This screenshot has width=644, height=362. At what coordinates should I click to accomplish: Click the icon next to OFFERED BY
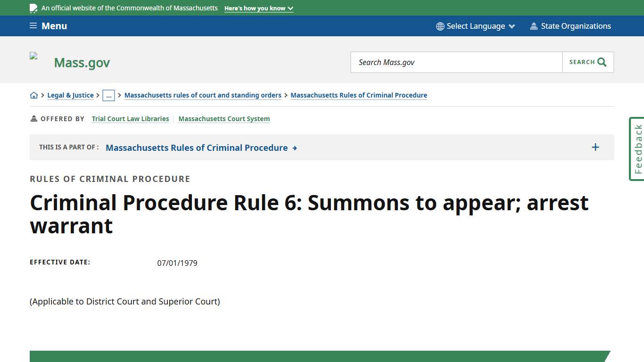tap(33, 118)
